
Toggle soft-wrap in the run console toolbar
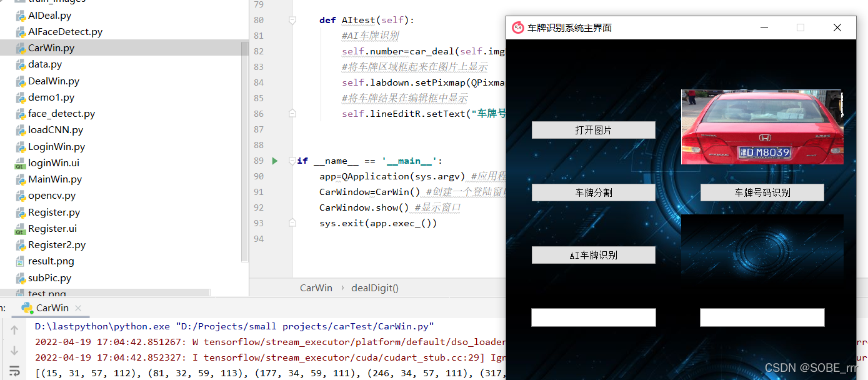(x=14, y=370)
